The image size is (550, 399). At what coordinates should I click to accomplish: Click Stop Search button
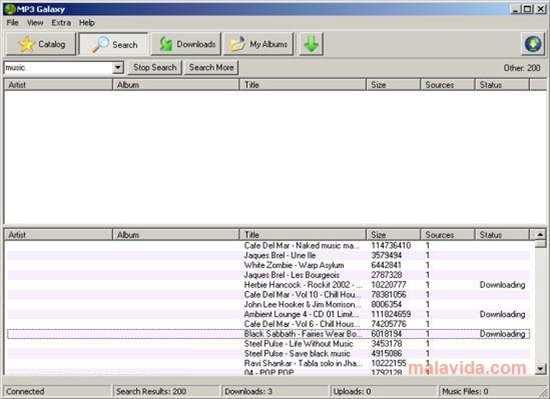tap(155, 67)
